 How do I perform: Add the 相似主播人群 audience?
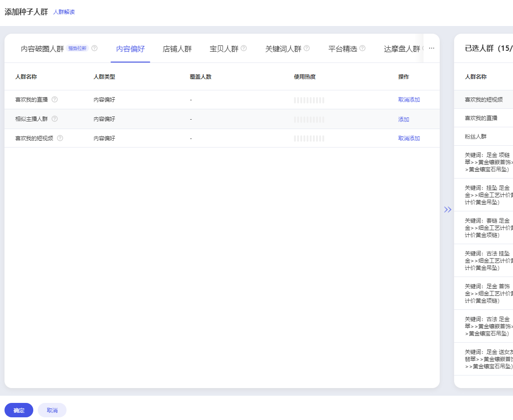pos(403,120)
